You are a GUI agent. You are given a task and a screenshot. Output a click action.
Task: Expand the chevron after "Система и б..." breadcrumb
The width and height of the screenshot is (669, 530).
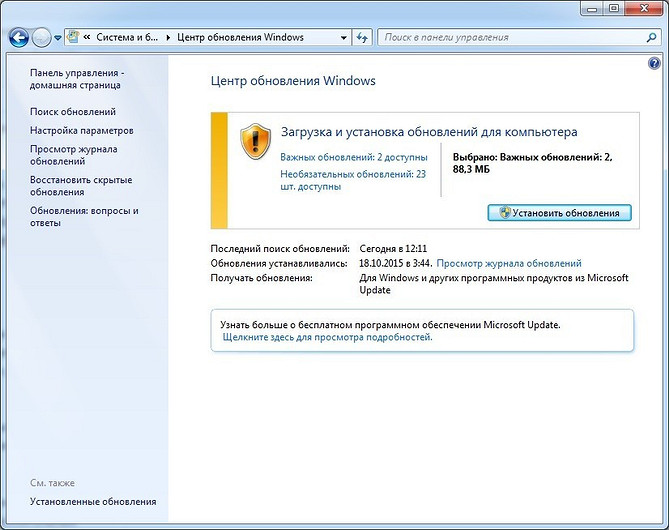(x=167, y=38)
